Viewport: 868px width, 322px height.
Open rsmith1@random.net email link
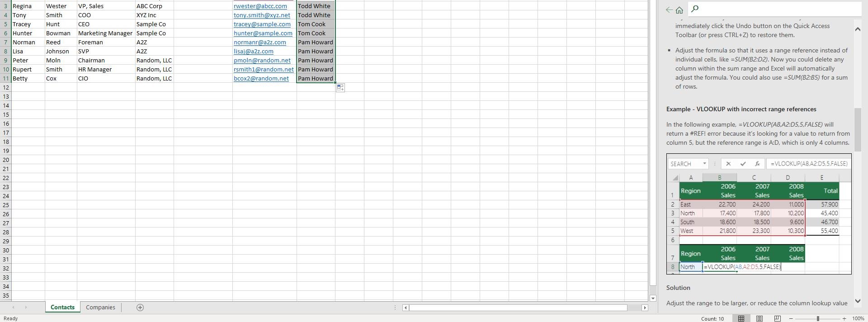click(x=264, y=69)
